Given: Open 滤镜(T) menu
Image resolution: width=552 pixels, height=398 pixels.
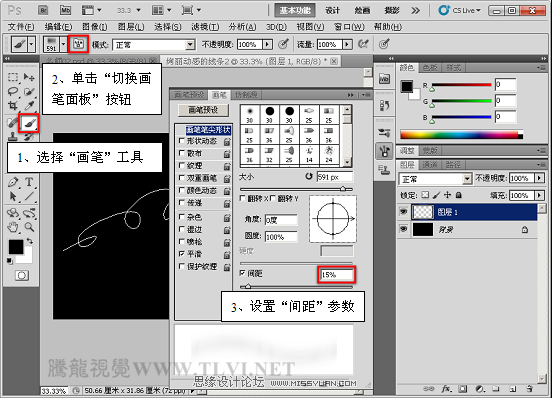Looking at the screenshot, I should coord(205,27).
